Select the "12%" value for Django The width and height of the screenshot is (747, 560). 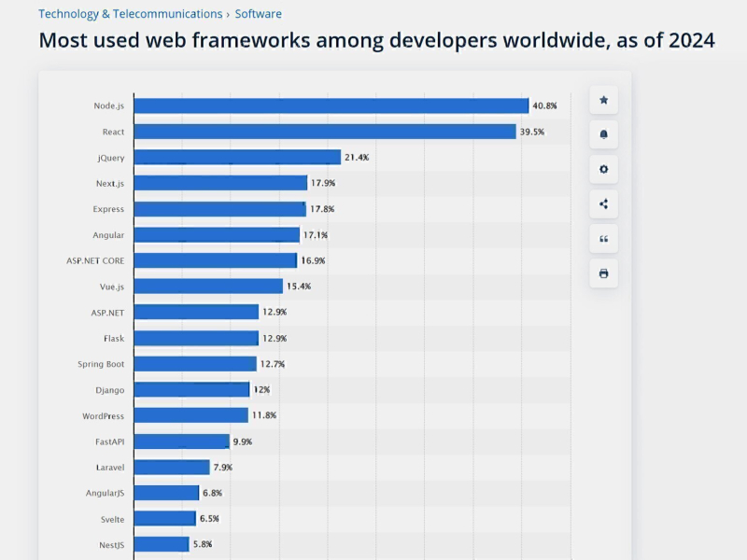coord(261,389)
